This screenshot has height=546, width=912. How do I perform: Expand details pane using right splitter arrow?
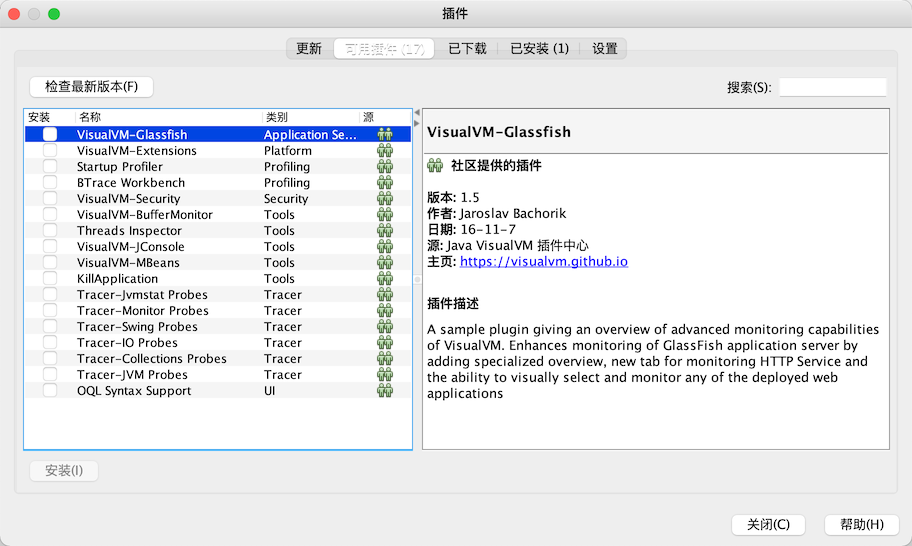(x=417, y=123)
